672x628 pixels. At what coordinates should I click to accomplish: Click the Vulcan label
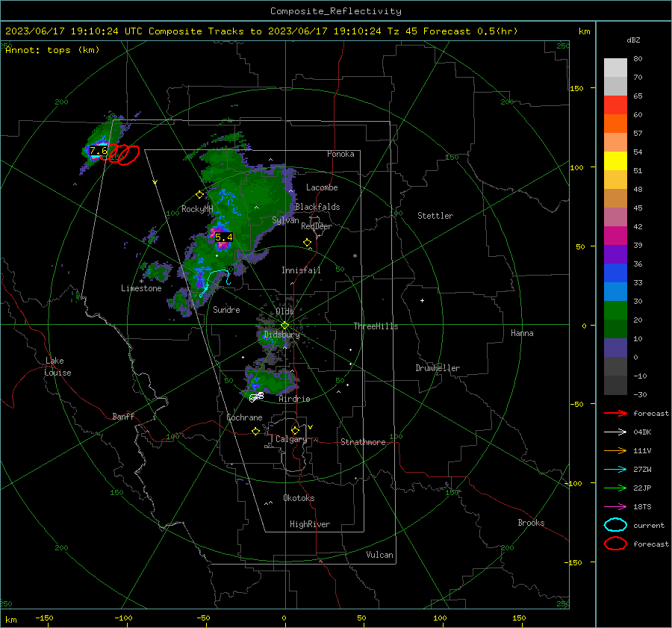[379, 555]
